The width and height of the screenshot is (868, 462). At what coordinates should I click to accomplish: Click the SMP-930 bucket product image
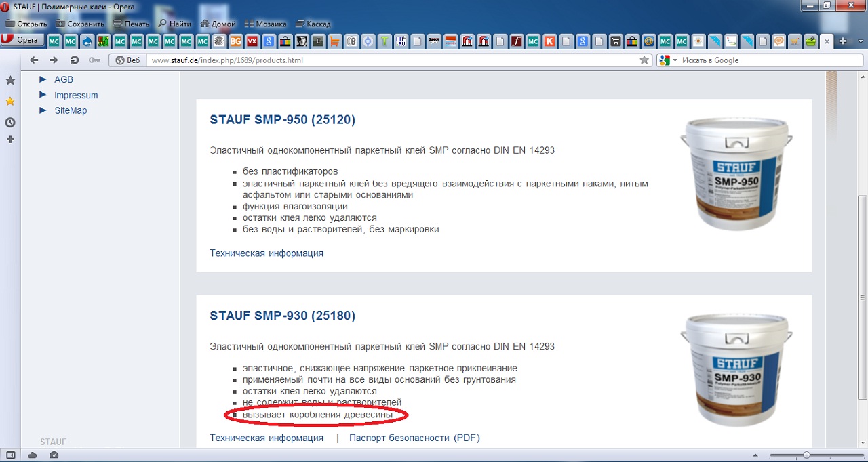point(738,370)
